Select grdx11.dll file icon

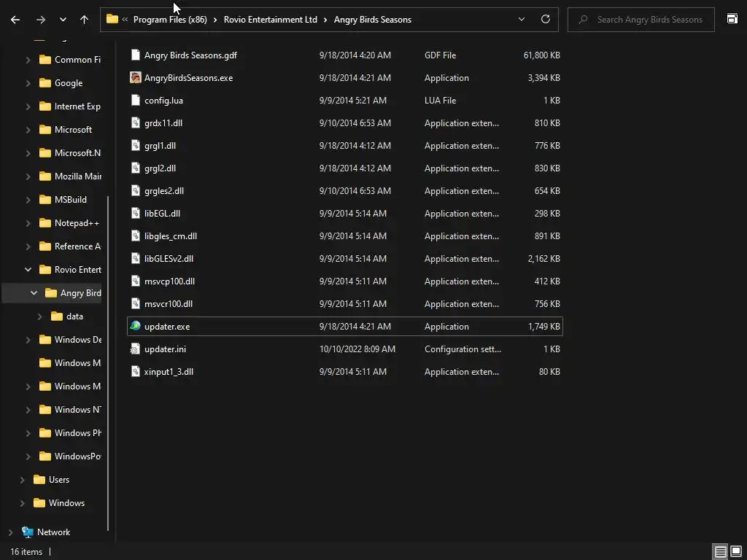coord(136,122)
